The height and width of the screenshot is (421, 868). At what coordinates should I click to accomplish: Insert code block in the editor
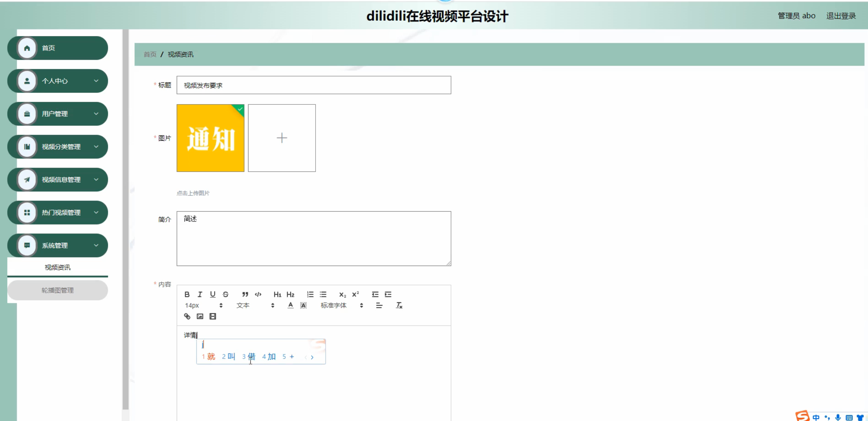[258, 294]
